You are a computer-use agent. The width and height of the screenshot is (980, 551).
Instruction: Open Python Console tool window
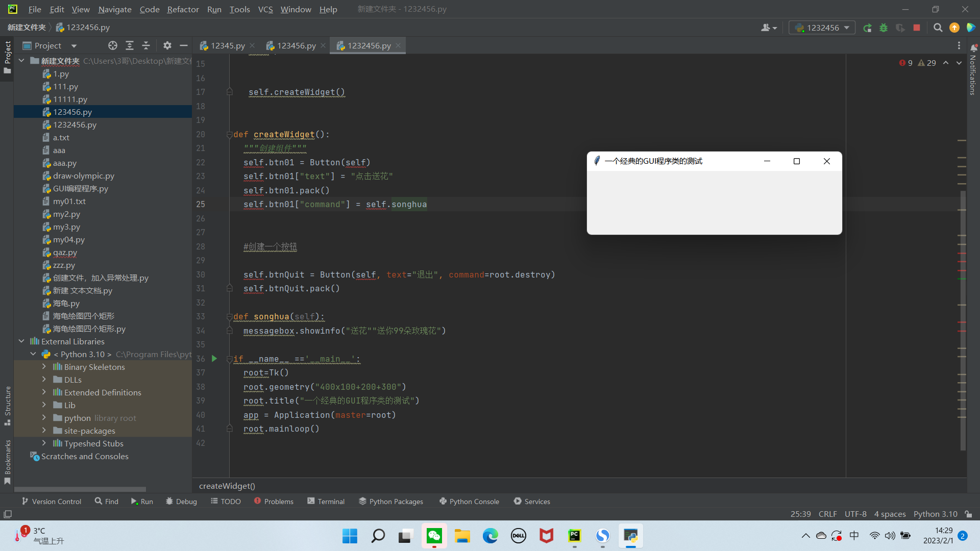[x=470, y=502]
